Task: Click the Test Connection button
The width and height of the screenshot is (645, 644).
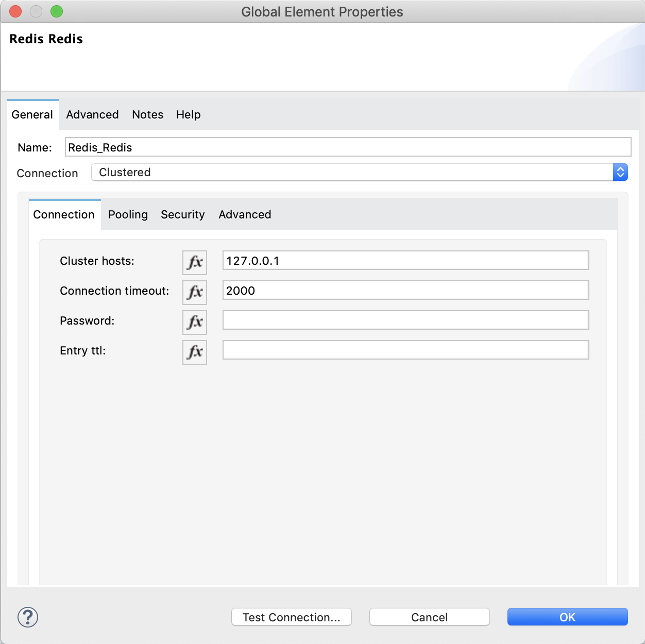Action: click(291, 617)
